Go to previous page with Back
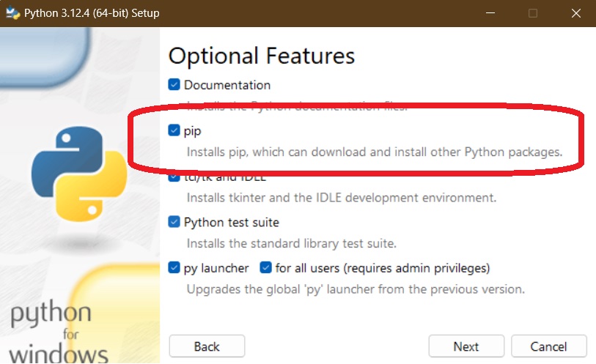 point(207,346)
